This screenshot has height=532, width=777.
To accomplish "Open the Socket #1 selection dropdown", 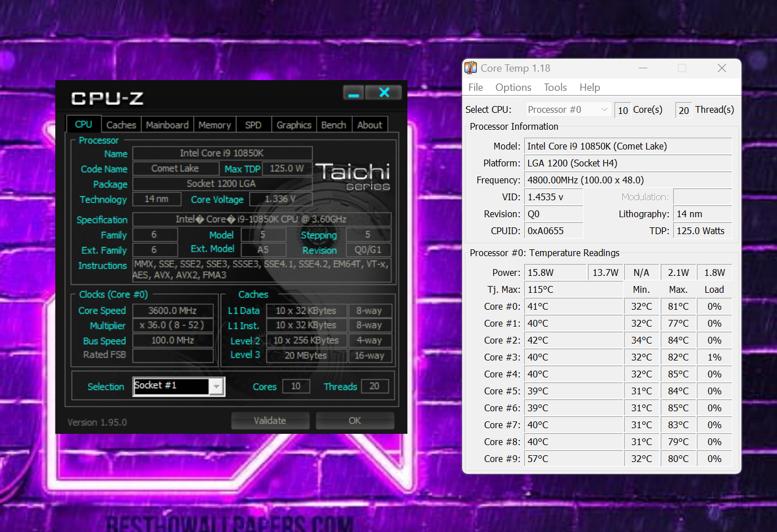I will [x=217, y=386].
